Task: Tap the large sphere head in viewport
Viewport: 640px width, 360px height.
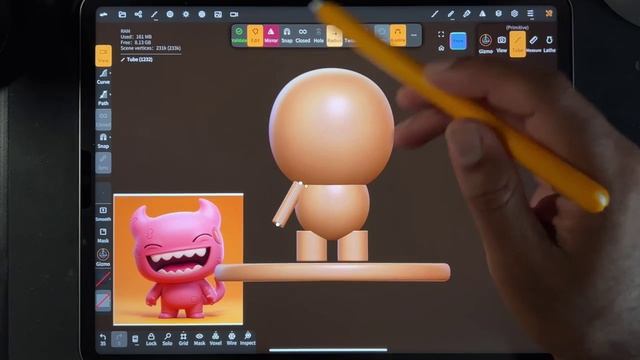Action: [331, 127]
